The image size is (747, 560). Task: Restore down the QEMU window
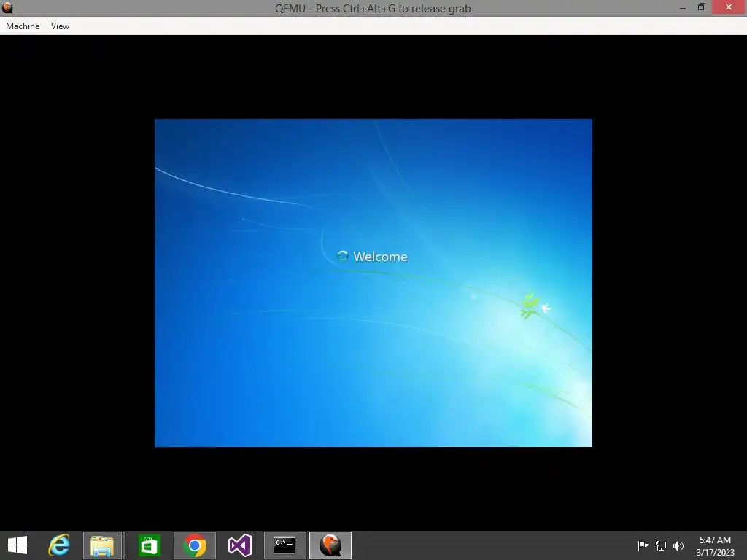(x=701, y=7)
